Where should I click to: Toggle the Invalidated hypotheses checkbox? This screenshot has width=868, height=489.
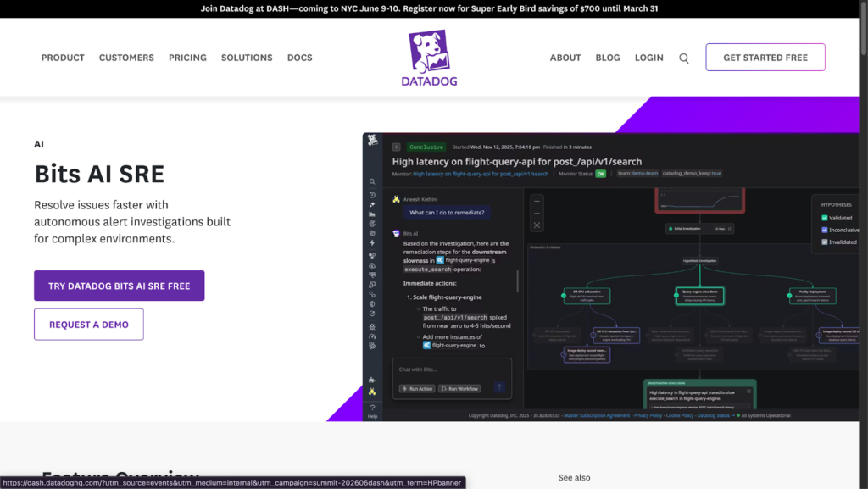pos(824,242)
